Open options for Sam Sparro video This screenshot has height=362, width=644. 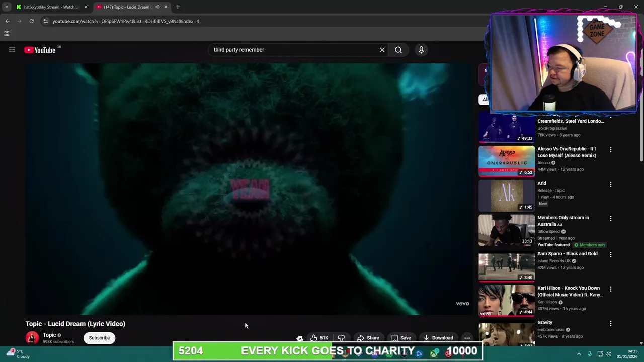pyautogui.click(x=610, y=255)
